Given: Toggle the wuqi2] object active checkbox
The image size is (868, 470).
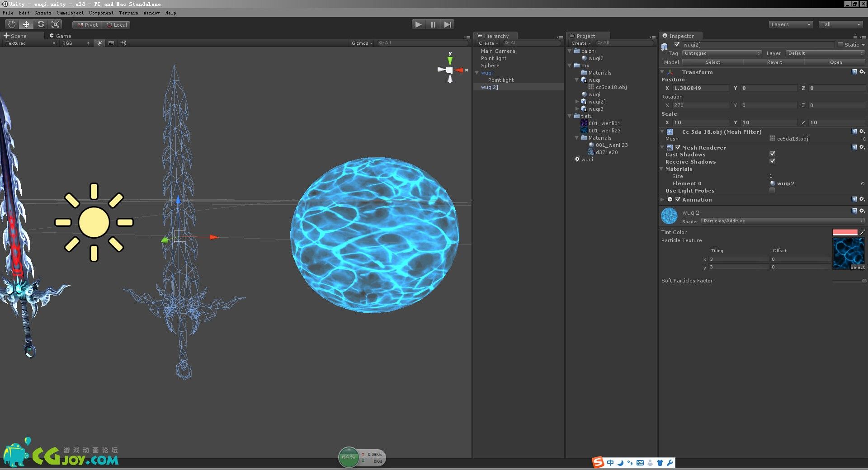Looking at the screenshot, I should tap(677, 44).
